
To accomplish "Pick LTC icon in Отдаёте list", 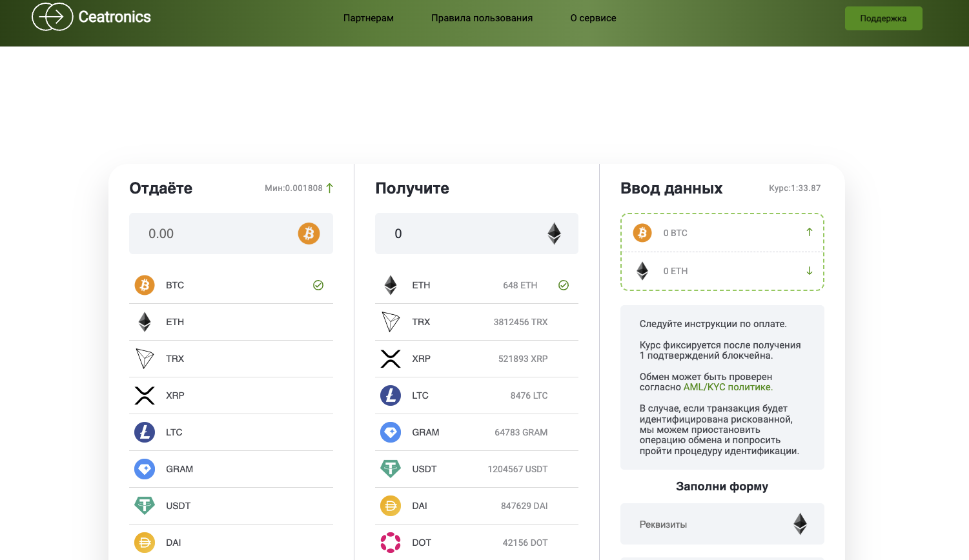I will (145, 432).
